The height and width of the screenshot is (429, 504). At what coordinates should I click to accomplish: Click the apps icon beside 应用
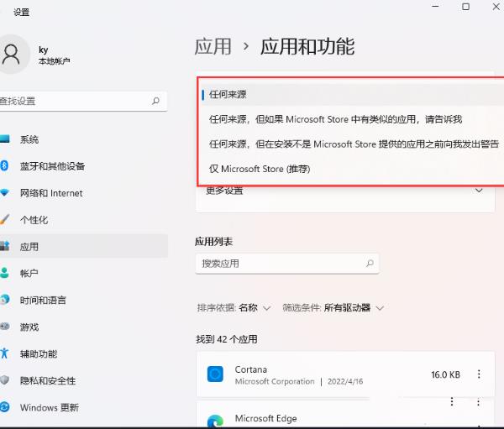pos(4,247)
